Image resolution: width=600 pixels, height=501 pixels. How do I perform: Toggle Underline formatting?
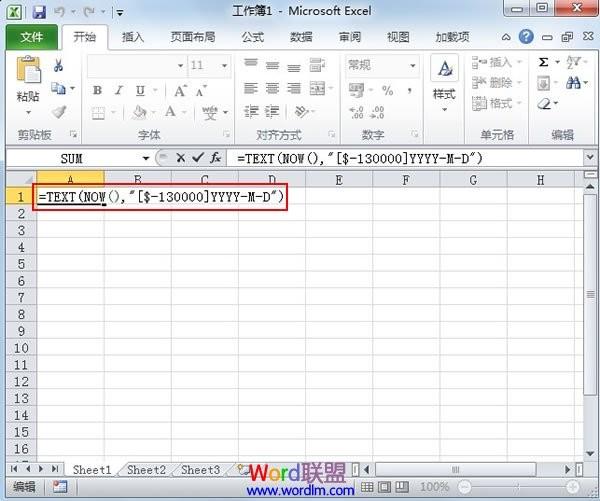coord(140,91)
